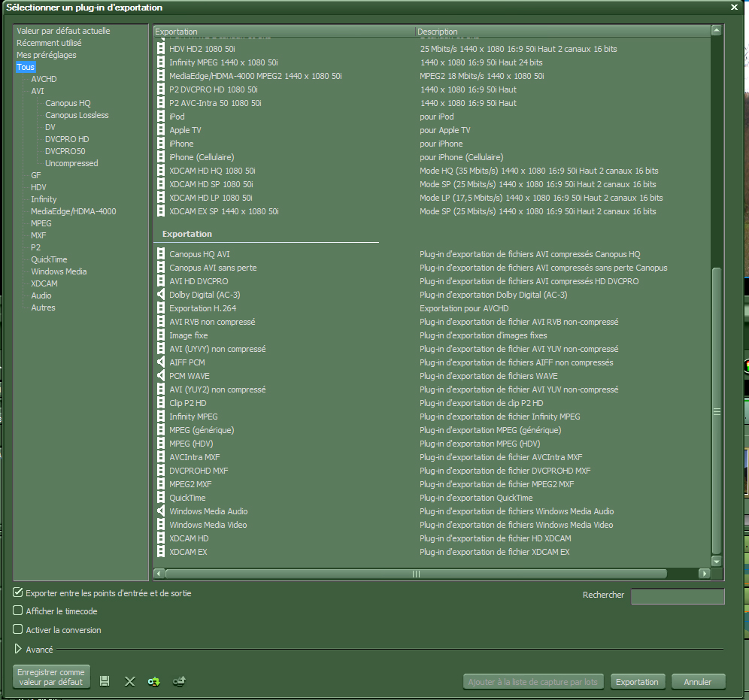Viewport: 749px width, 700px height.
Task: Click the film icon beside Infinity MPEG exporter
Action: (161, 417)
